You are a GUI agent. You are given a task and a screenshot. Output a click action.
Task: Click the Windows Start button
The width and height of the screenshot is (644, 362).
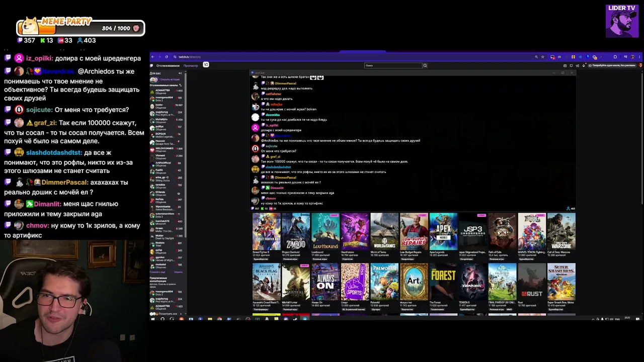click(153, 319)
